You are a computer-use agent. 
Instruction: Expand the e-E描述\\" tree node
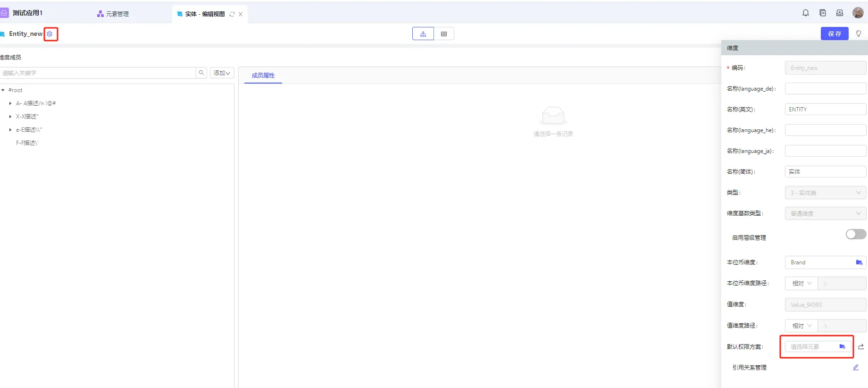tap(10, 130)
